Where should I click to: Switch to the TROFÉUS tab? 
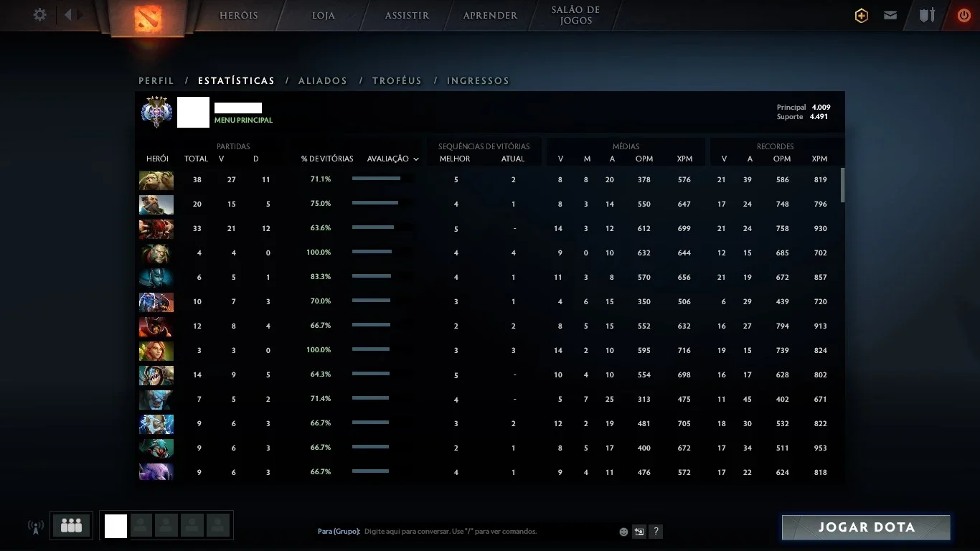click(x=397, y=81)
